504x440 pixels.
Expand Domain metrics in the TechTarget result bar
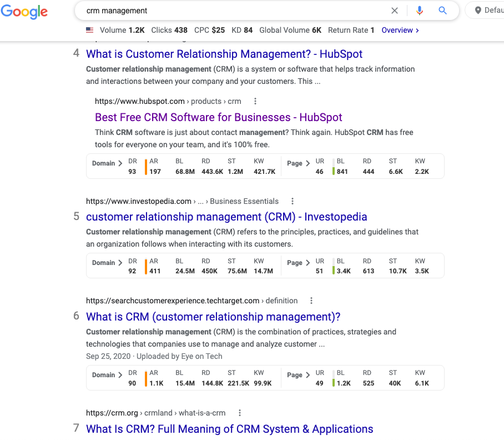[107, 375]
